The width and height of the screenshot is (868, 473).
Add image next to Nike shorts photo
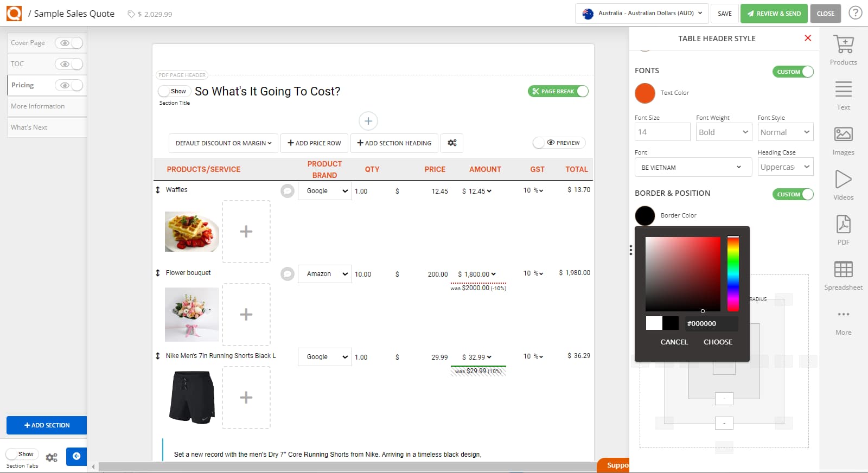pyautogui.click(x=246, y=398)
